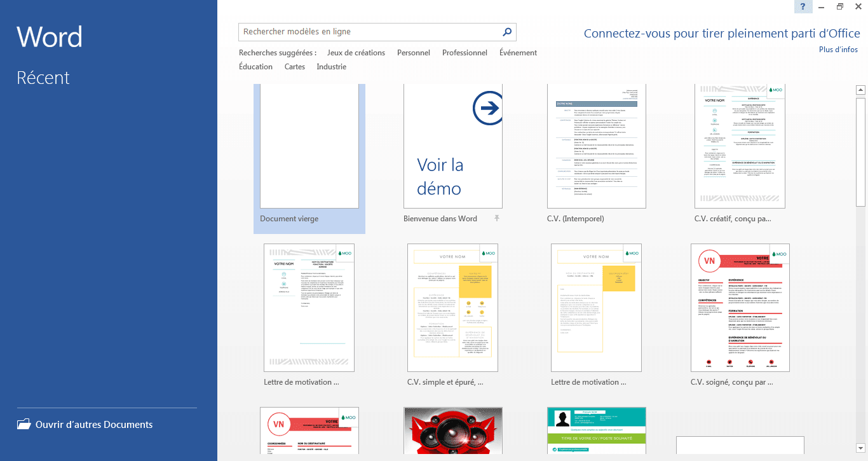Screen dimensions: 868x461
Task: Choose the C.V. (Intemporel) template
Action: [597, 147]
